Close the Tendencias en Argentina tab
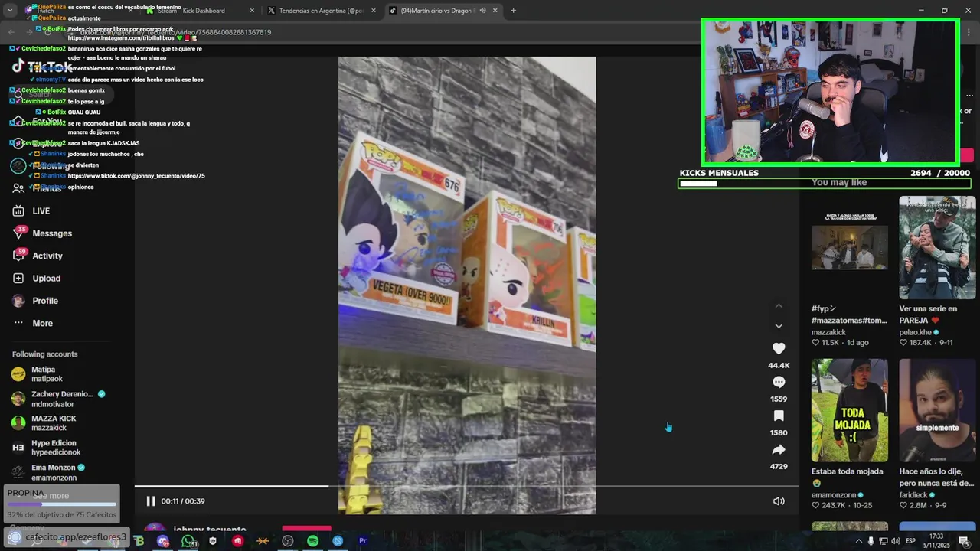The image size is (980, 551). click(374, 11)
